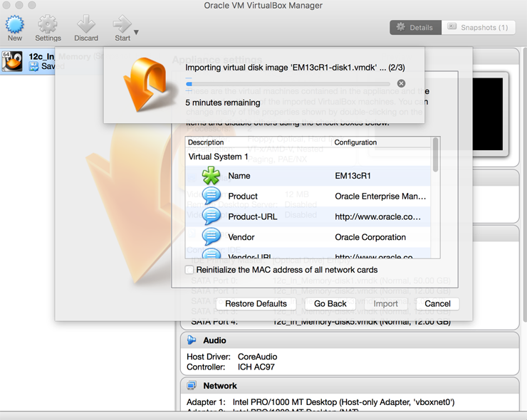
Task: Click the Product-URL http://www.oracle.co... value
Action: point(377,216)
